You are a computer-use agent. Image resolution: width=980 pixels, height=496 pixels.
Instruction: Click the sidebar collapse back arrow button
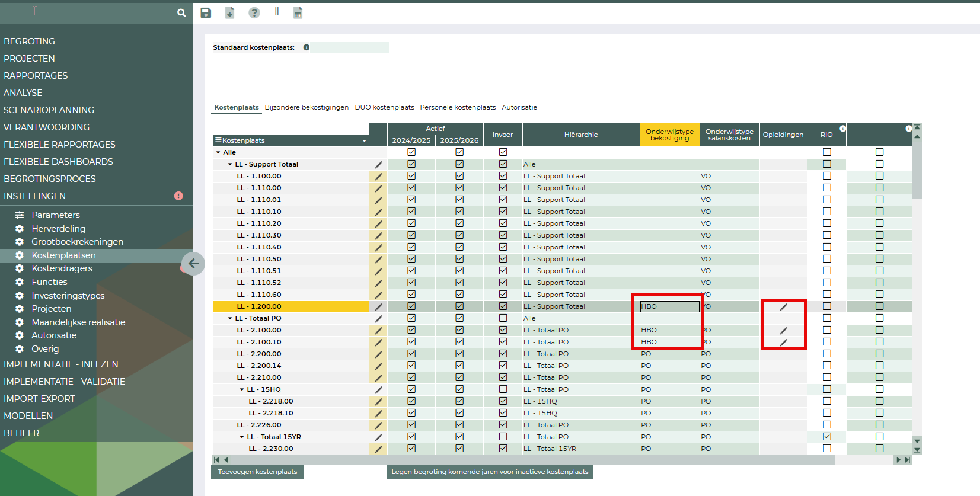tap(193, 264)
